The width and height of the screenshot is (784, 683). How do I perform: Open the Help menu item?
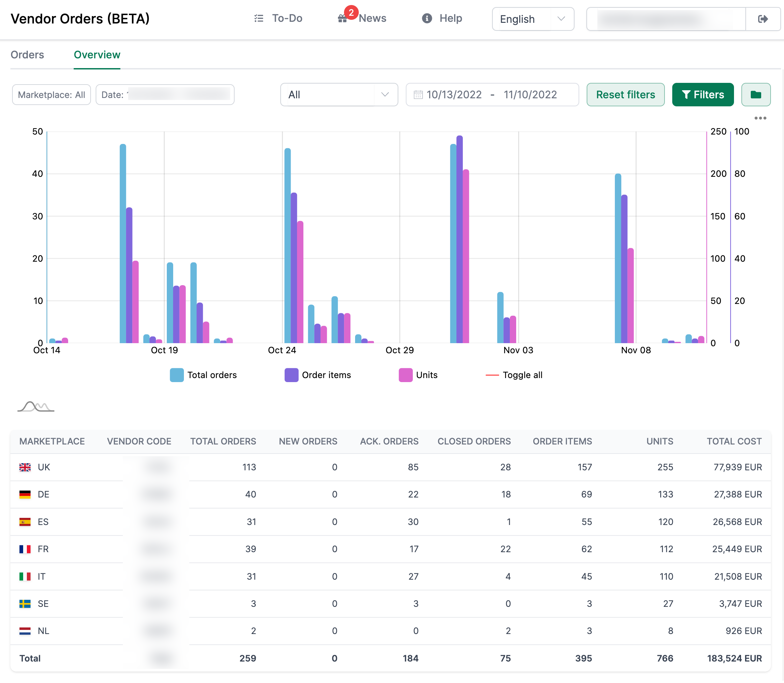point(442,18)
